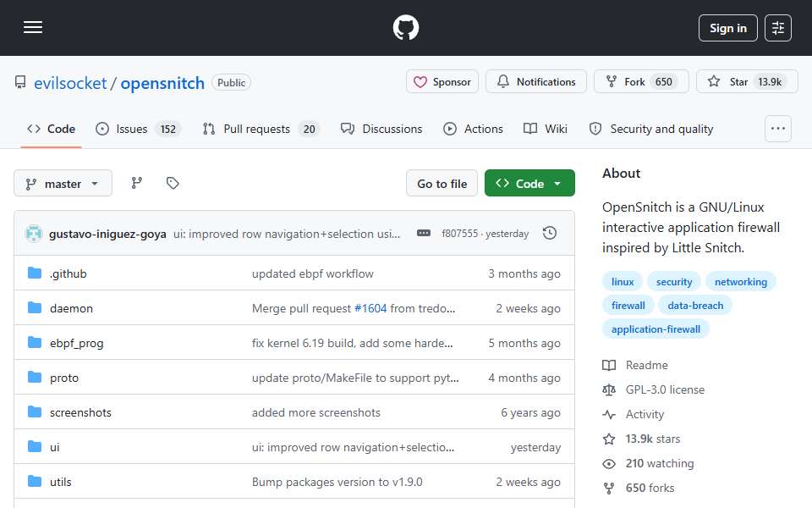Open commit 'updated ebpf workflow'
This screenshot has width=812, height=508.
coord(313,273)
